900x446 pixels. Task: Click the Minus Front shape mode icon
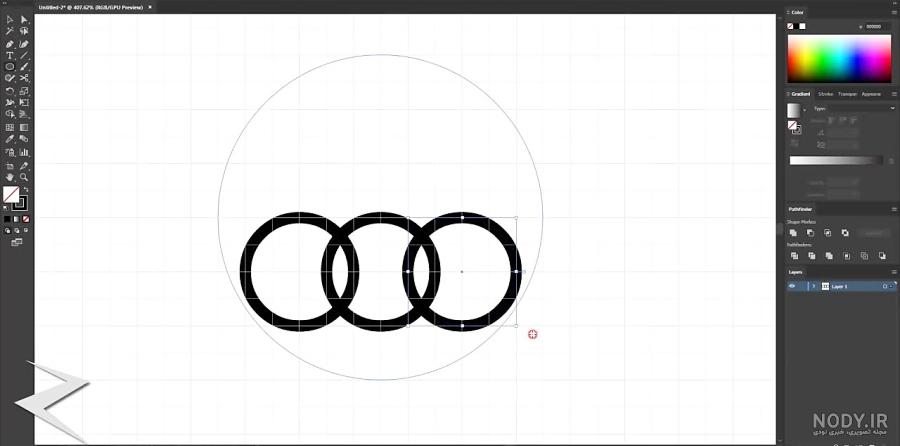pos(810,232)
